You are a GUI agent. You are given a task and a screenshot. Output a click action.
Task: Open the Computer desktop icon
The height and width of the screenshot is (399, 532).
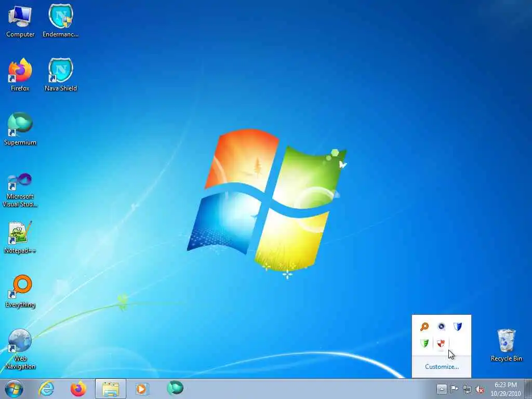20,21
